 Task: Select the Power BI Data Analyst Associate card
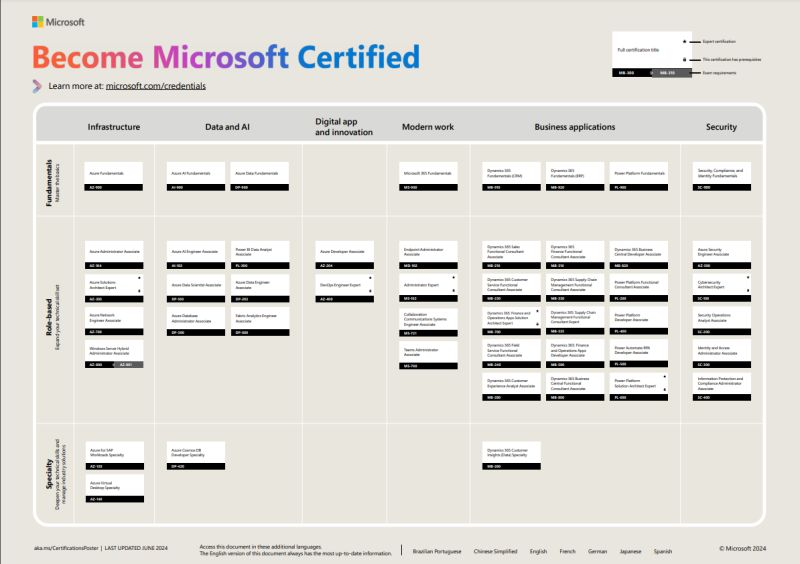click(x=260, y=255)
